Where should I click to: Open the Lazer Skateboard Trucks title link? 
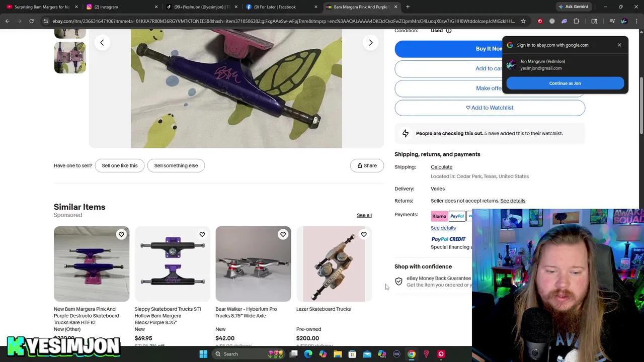click(324, 309)
